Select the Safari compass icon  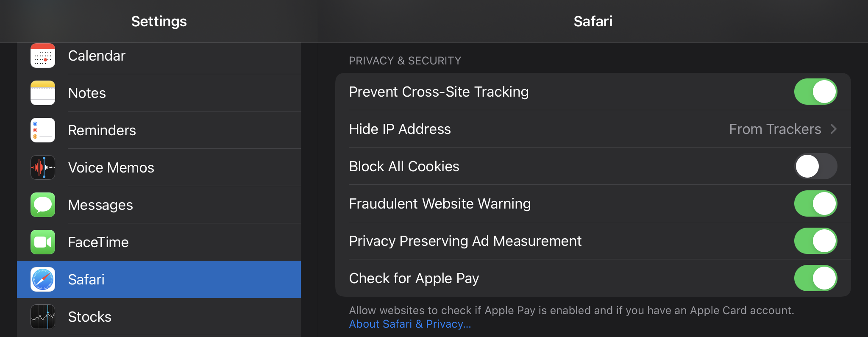pyautogui.click(x=42, y=279)
